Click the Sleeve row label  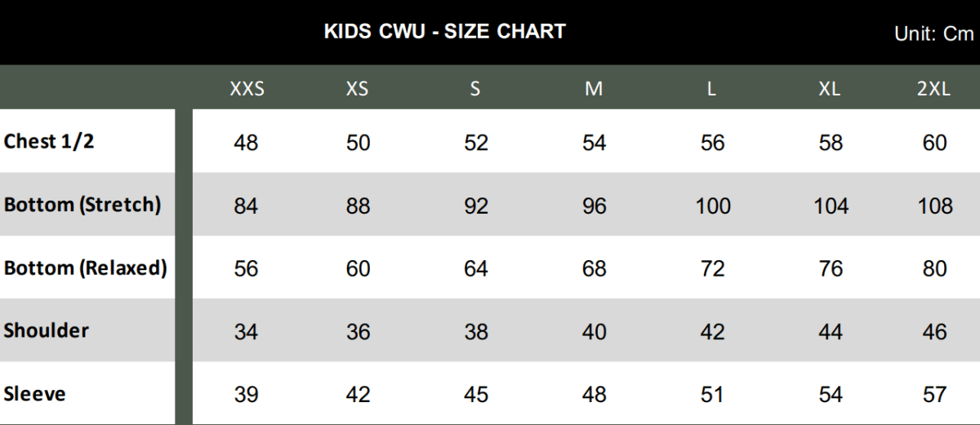click(35, 394)
